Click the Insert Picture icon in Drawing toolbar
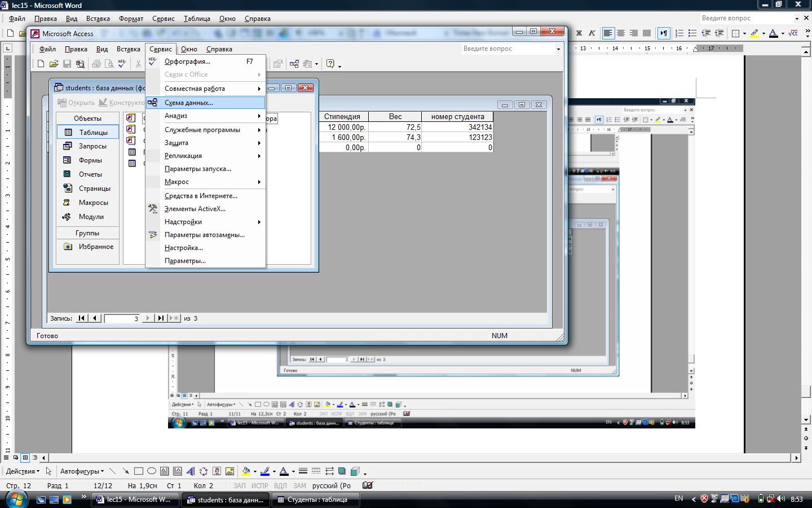This screenshot has height=508, width=812. click(230, 471)
